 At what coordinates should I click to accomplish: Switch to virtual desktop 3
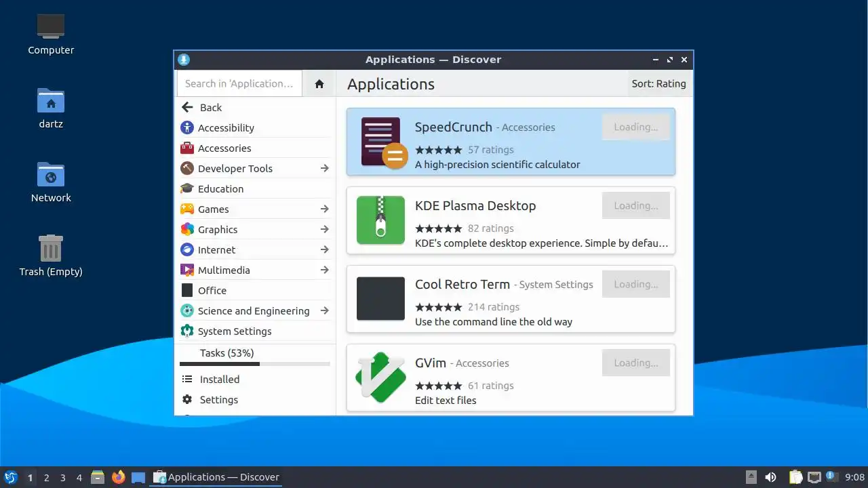point(63,477)
